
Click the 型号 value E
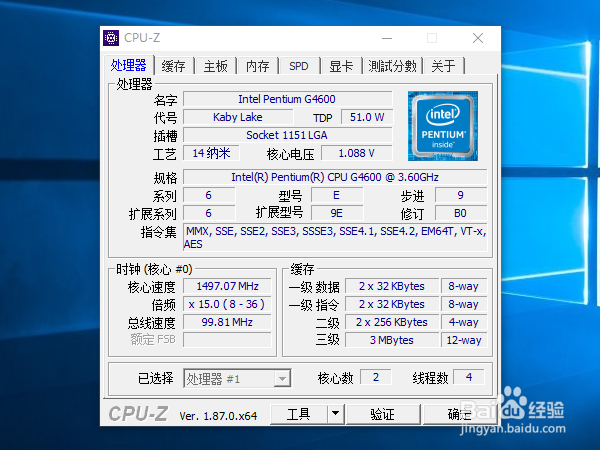point(337,195)
